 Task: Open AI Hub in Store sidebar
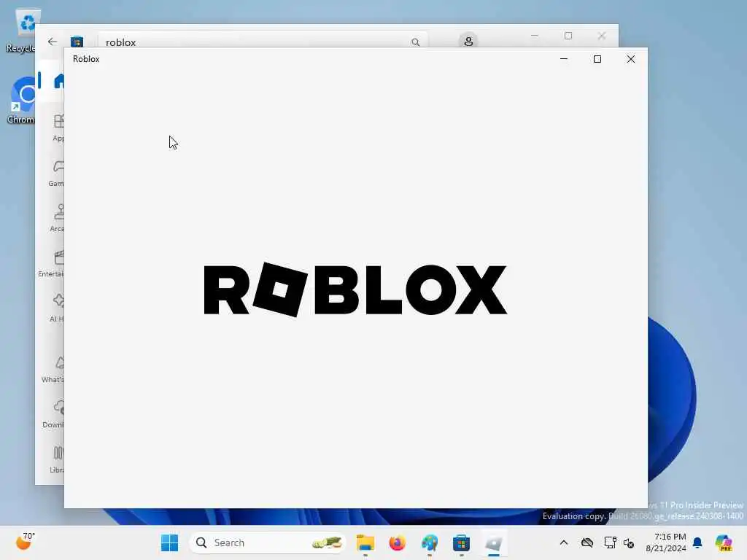pos(57,308)
